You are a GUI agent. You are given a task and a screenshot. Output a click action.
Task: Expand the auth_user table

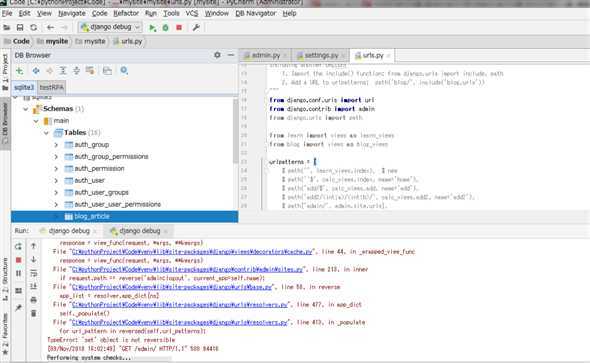coord(56,181)
